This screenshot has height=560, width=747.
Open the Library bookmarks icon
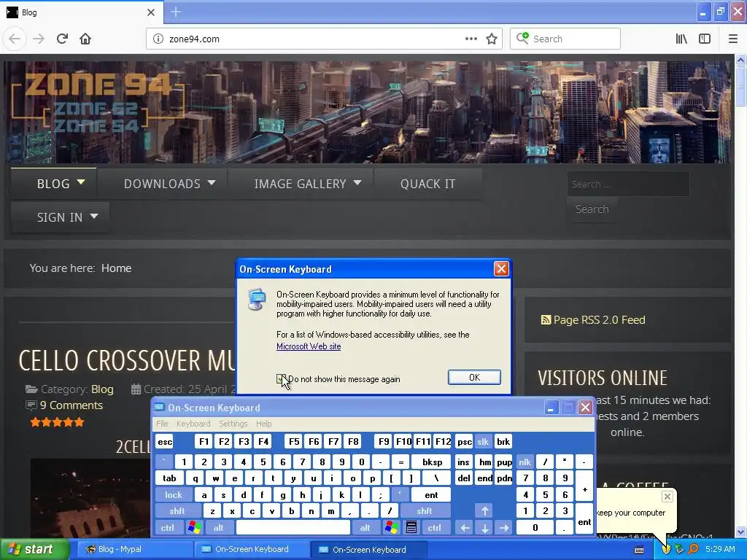[x=681, y=39]
